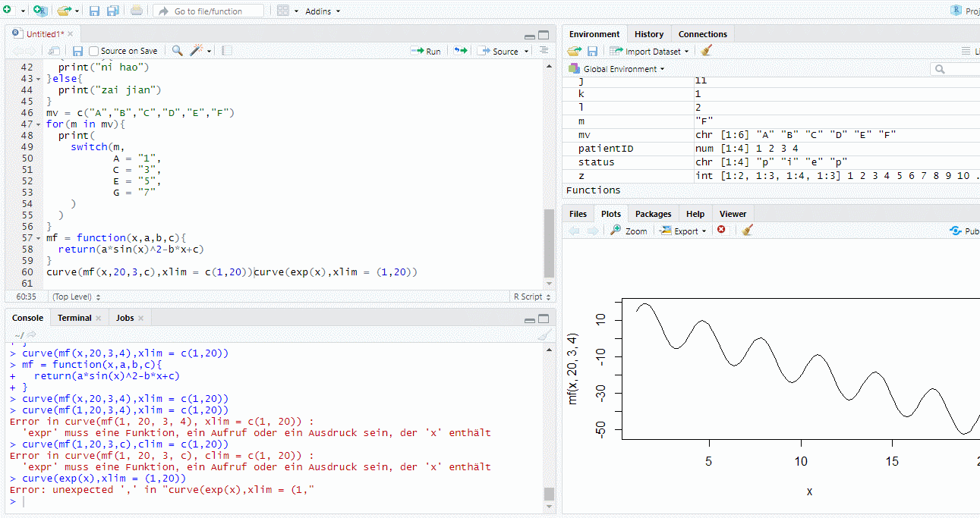Switch to the History tab
This screenshot has height=518, width=980.
(649, 34)
